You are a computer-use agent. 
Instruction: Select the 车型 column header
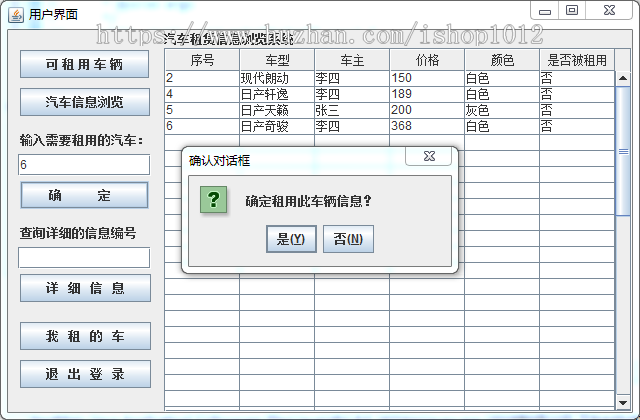pos(277,60)
